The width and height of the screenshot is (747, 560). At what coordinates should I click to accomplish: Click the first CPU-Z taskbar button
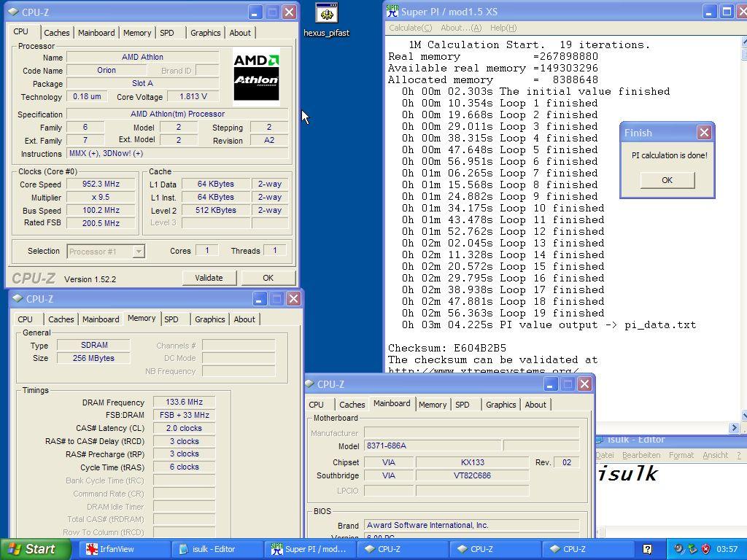pyautogui.click(x=402, y=549)
